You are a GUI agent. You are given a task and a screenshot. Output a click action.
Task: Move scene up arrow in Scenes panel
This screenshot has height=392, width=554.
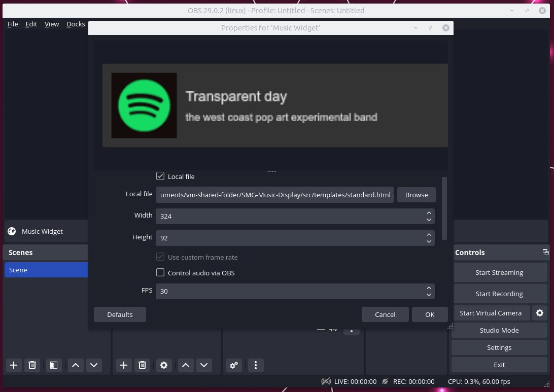76,365
